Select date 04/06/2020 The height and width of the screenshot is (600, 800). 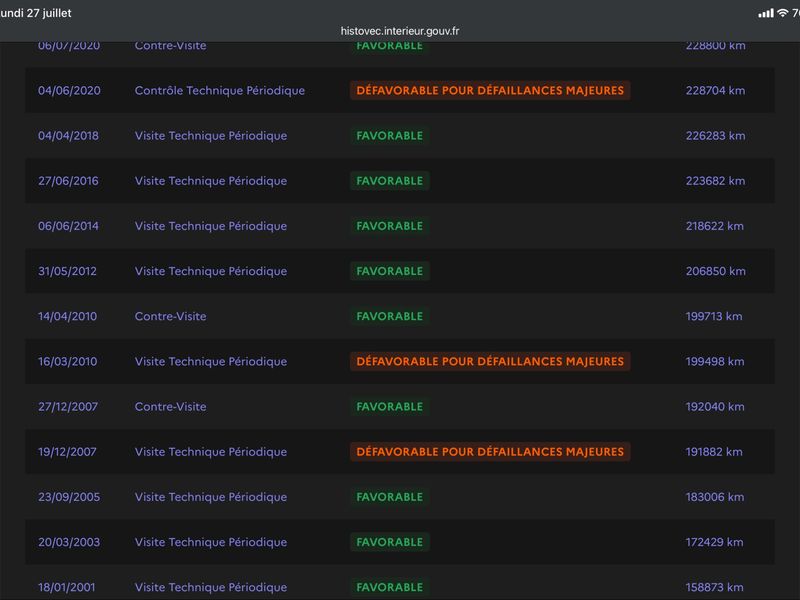click(x=69, y=90)
